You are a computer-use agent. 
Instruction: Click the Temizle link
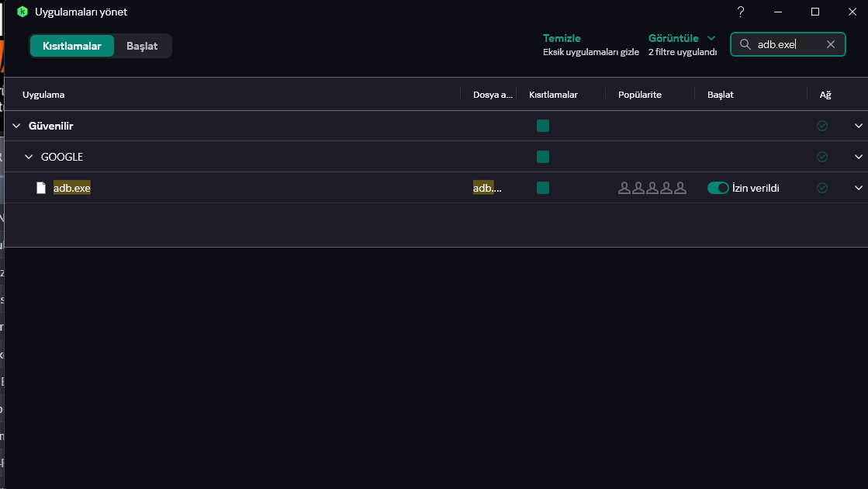pyautogui.click(x=562, y=38)
